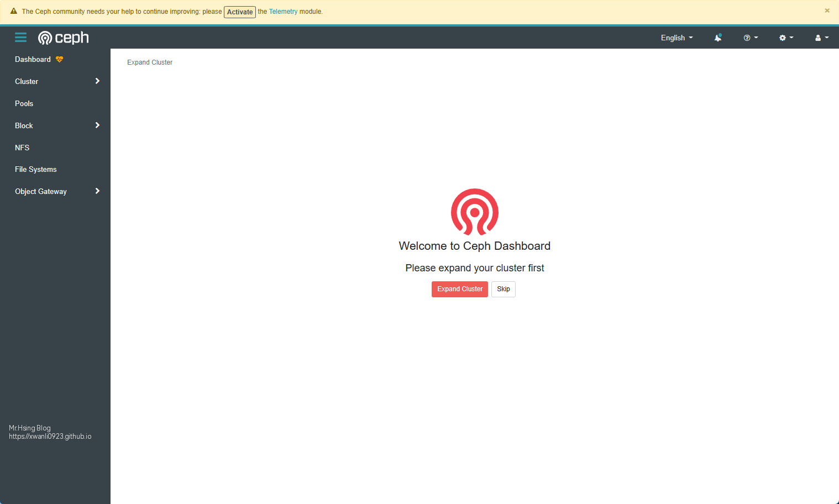Open the help question-mark menu
Viewport: 839px width, 504px height.
tap(751, 38)
